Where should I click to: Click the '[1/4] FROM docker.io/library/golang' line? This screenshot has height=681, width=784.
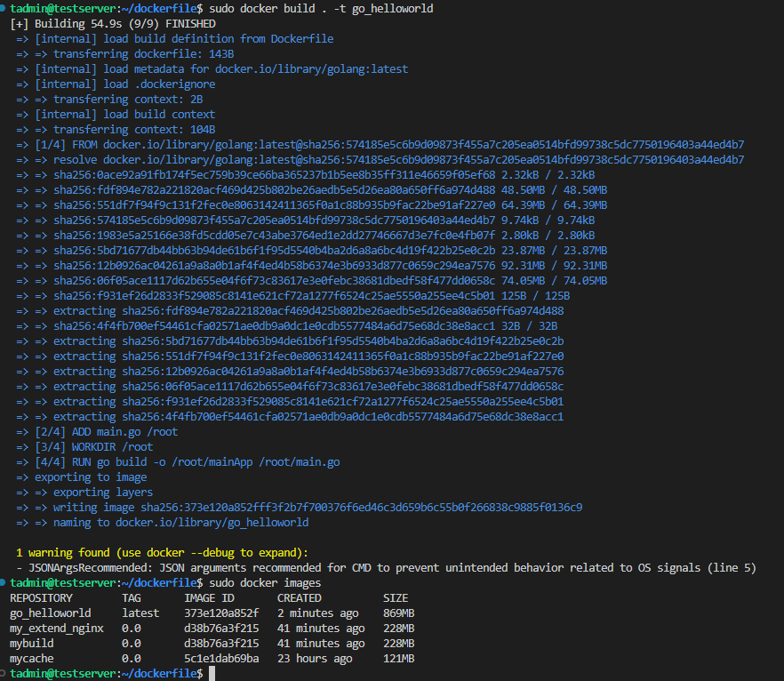380,145
